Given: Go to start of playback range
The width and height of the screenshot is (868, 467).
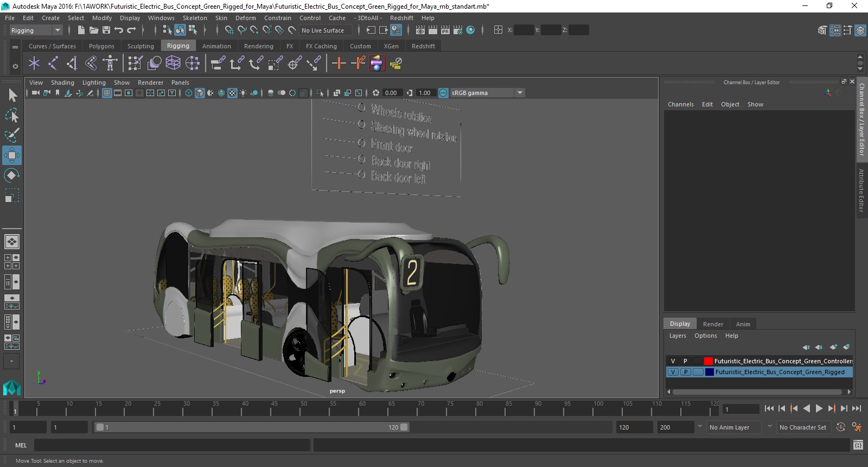Looking at the screenshot, I should (769, 408).
